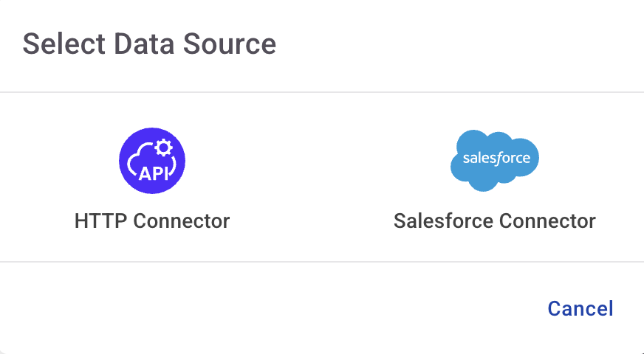Cancel the data source selection
The width and height of the screenshot is (644, 354).
(x=580, y=308)
